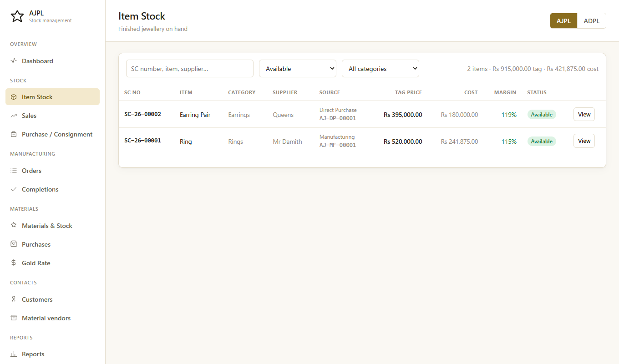Click the 115% margin value

pos(509,142)
